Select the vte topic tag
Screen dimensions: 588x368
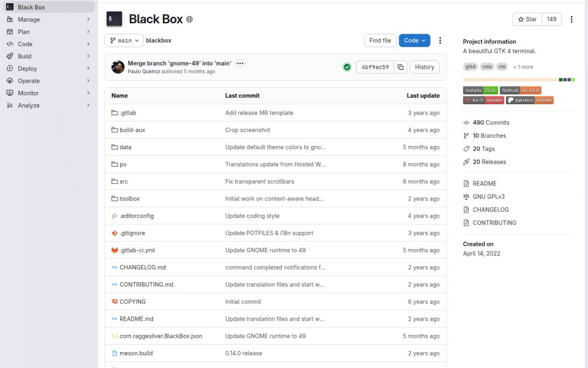(x=502, y=67)
